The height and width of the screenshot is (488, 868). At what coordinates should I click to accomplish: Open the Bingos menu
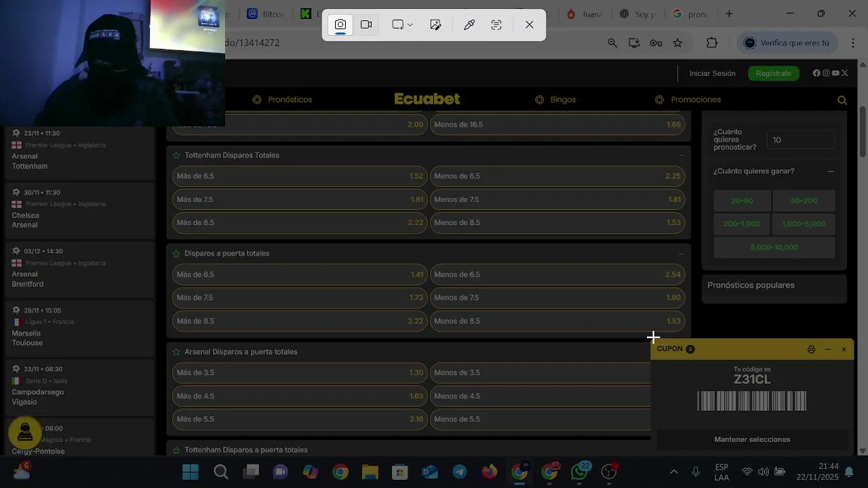pyautogui.click(x=555, y=100)
